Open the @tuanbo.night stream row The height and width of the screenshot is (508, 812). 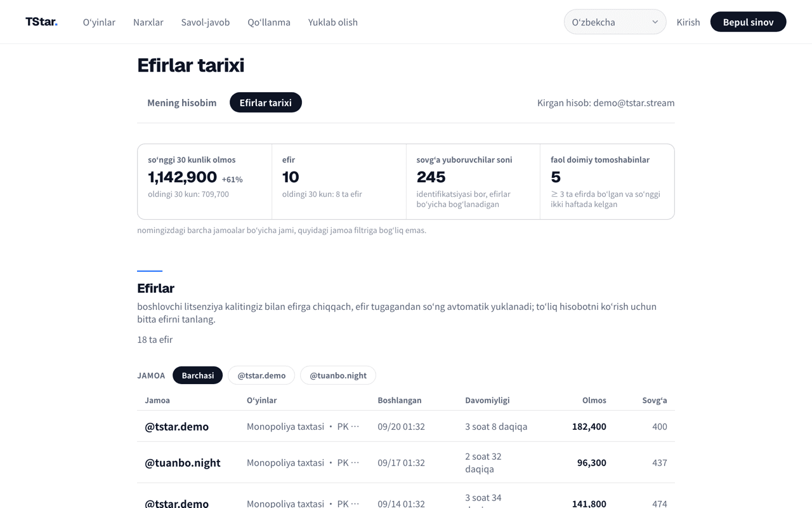point(406,462)
